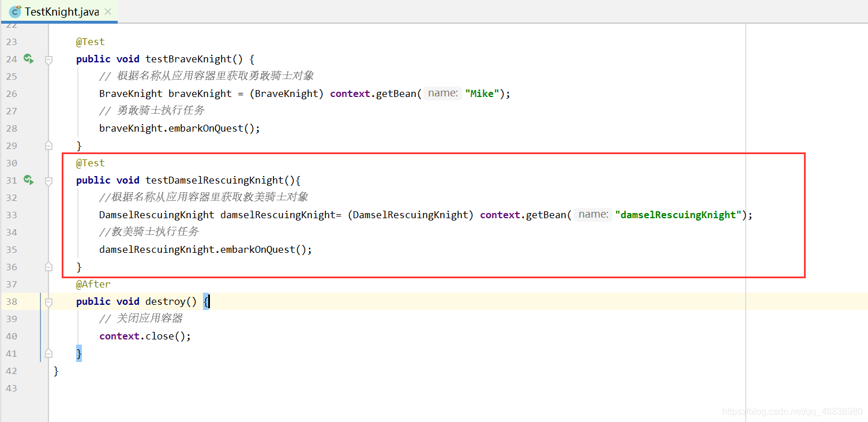Click the fold end marker at line 41
This screenshot has height=422, width=868.
click(x=48, y=353)
